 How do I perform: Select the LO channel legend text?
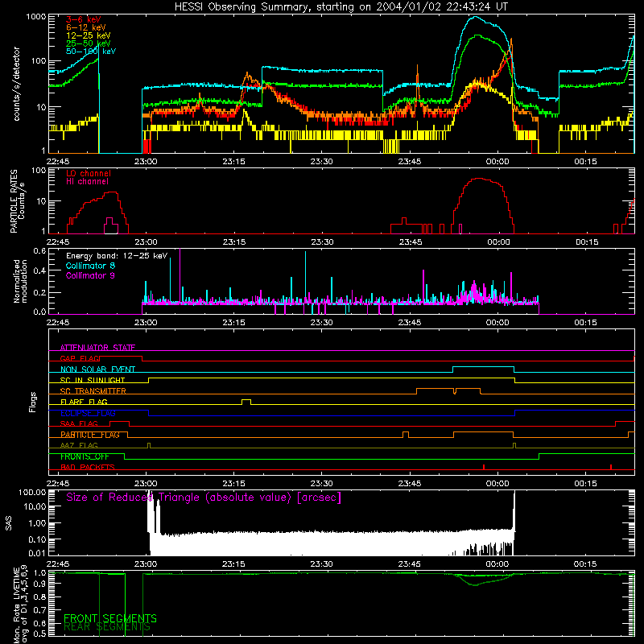(89, 173)
